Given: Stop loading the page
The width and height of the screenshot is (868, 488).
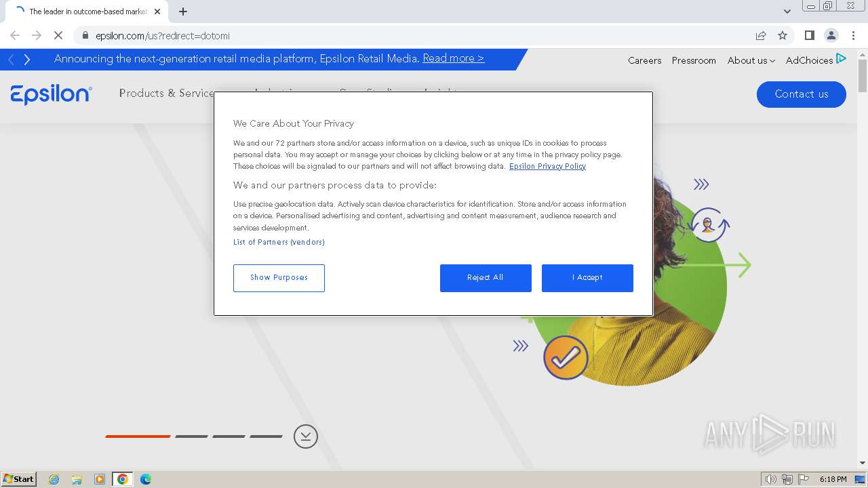Looking at the screenshot, I should point(58,35).
